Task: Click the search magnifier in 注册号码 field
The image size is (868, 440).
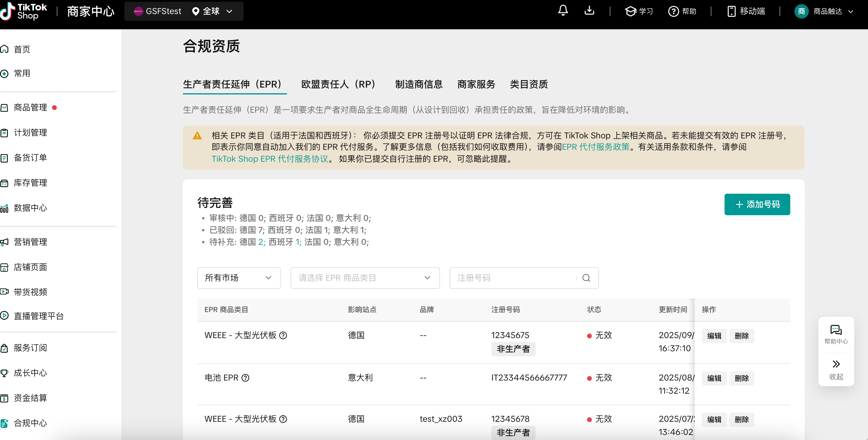Action: (586, 278)
